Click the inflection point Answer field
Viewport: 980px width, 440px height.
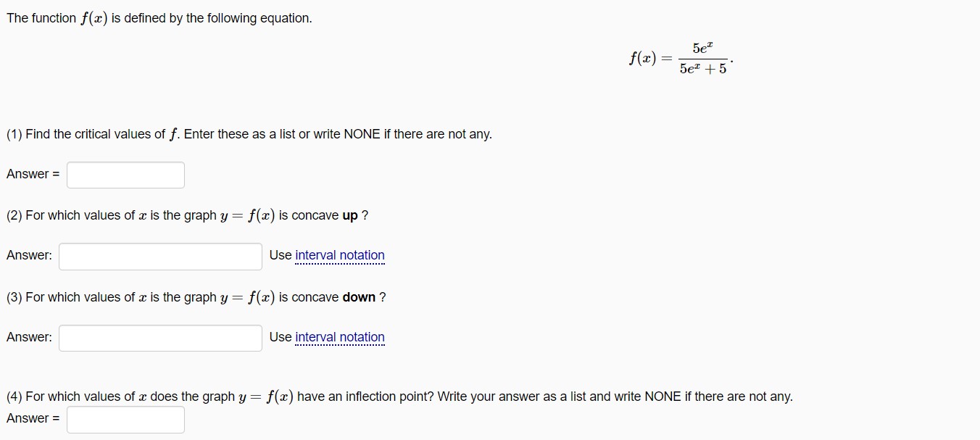coord(125,419)
